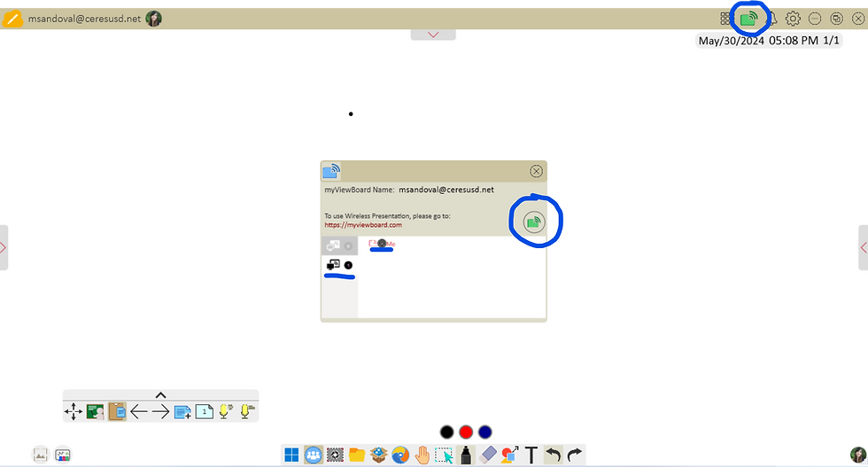Image resolution: width=868 pixels, height=467 pixels.
Task: Select the 'Me' device entry
Action: (x=382, y=244)
